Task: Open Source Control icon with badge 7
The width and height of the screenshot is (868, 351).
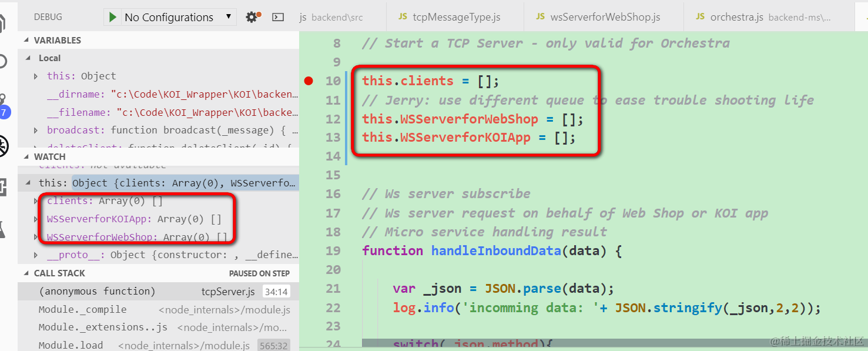Action: 5,106
